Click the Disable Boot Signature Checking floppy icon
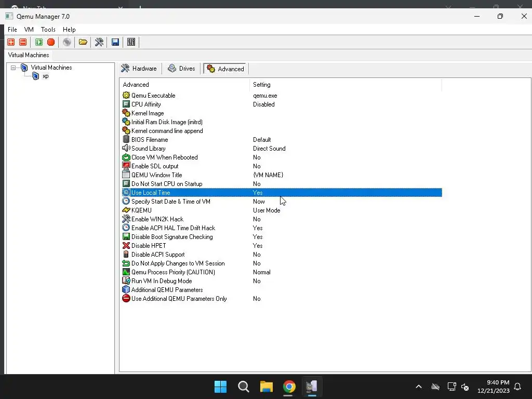Image resolution: width=532 pixels, height=399 pixels. point(126,236)
